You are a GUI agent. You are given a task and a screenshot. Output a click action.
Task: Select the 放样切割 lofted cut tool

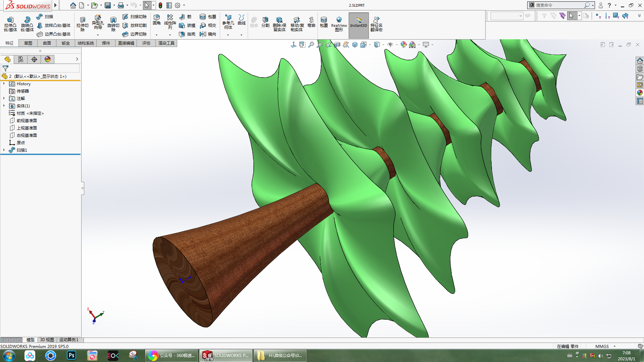(135, 25)
